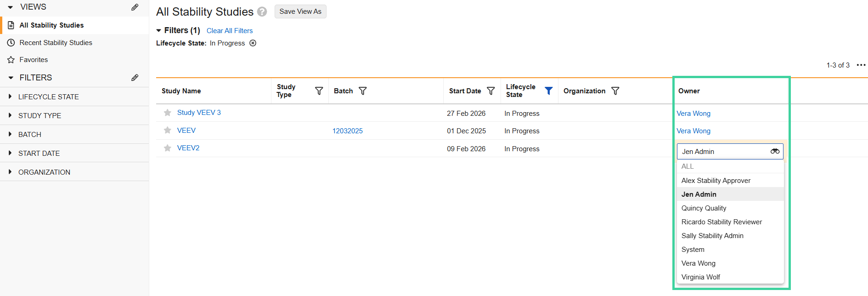Switch to the Favorites view
Screen dimensions: 868x296
[33, 59]
